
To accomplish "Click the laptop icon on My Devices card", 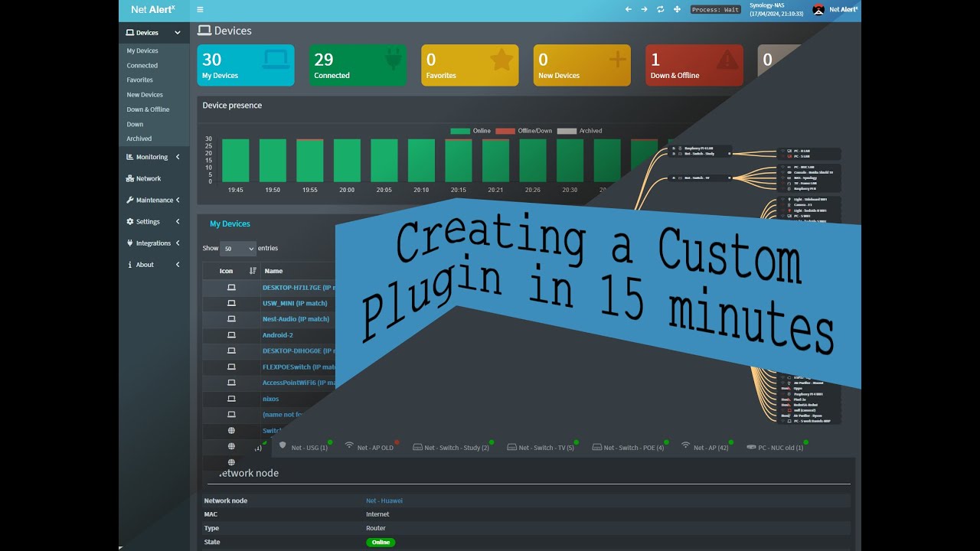I will coord(276,60).
